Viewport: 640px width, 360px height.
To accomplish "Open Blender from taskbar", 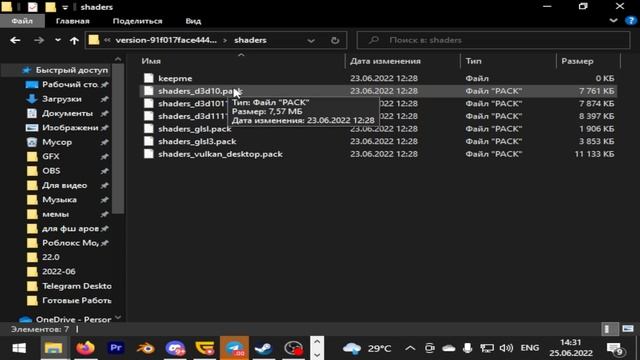I will pyautogui.click(x=145, y=348).
